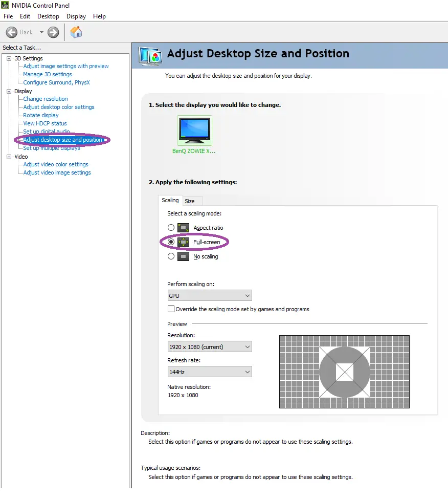Collapse the Video tree node
The width and height of the screenshot is (448, 500).
click(9, 157)
